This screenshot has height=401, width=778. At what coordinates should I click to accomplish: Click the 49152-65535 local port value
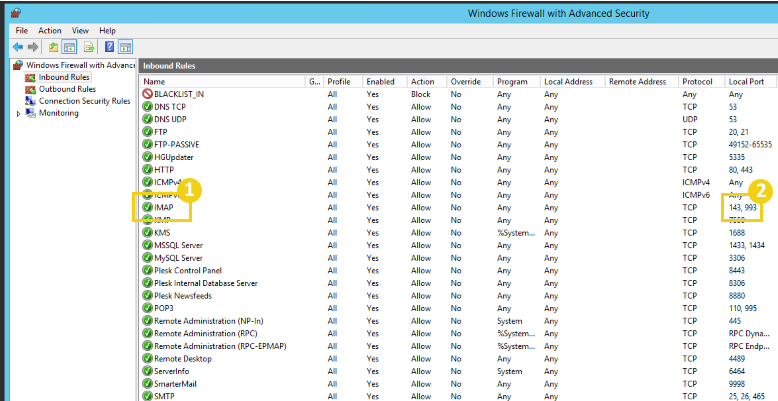(750, 144)
